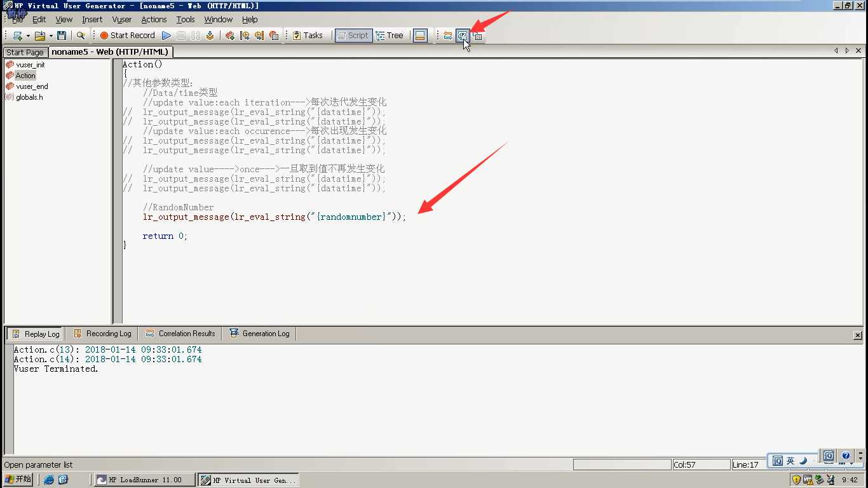Screen dimensions: 868x488
Task: Click the randomnumber parameter in code
Action: point(351,217)
